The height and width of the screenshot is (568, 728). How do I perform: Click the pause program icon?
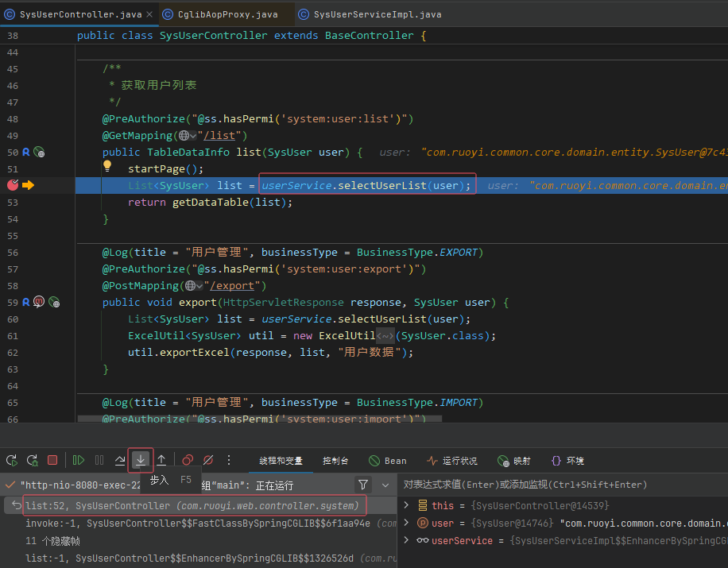[x=99, y=460]
